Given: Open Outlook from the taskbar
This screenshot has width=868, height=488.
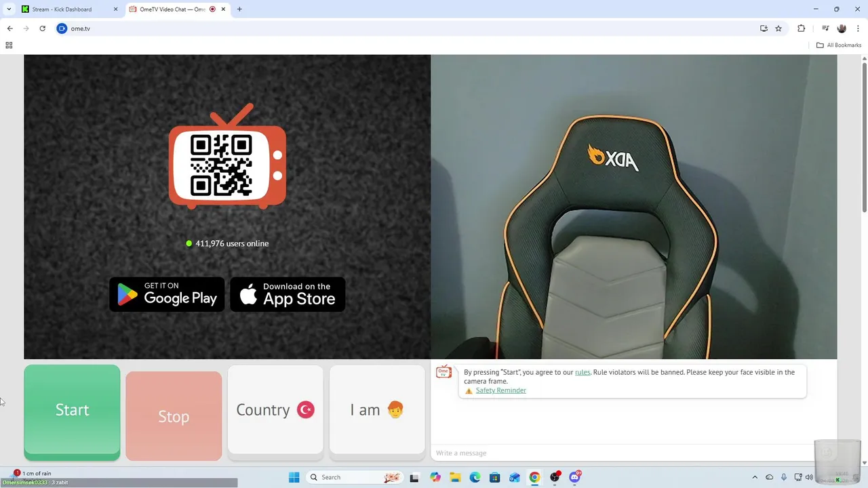Looking at the screenshot, I should (x=515, y=477).
